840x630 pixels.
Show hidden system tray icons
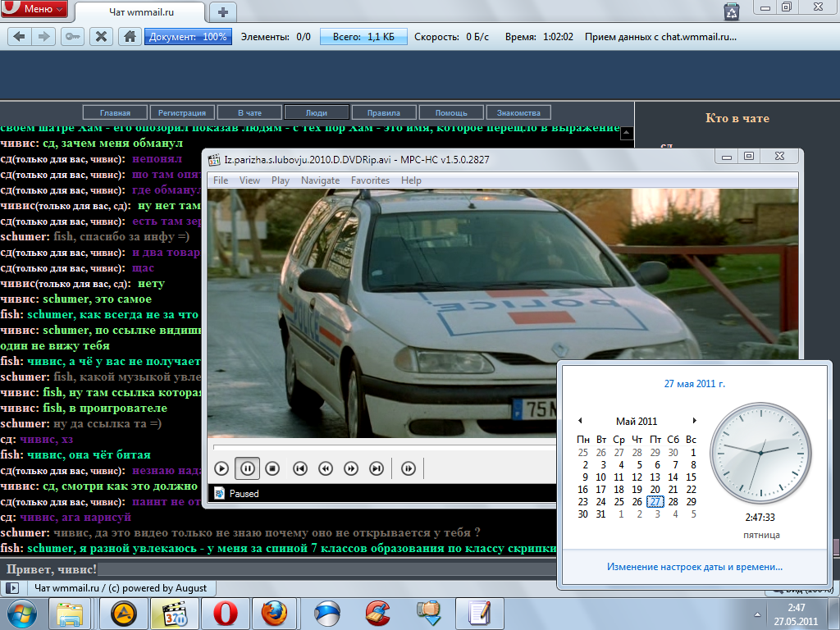pyautogui.click(x=757, y=614)
